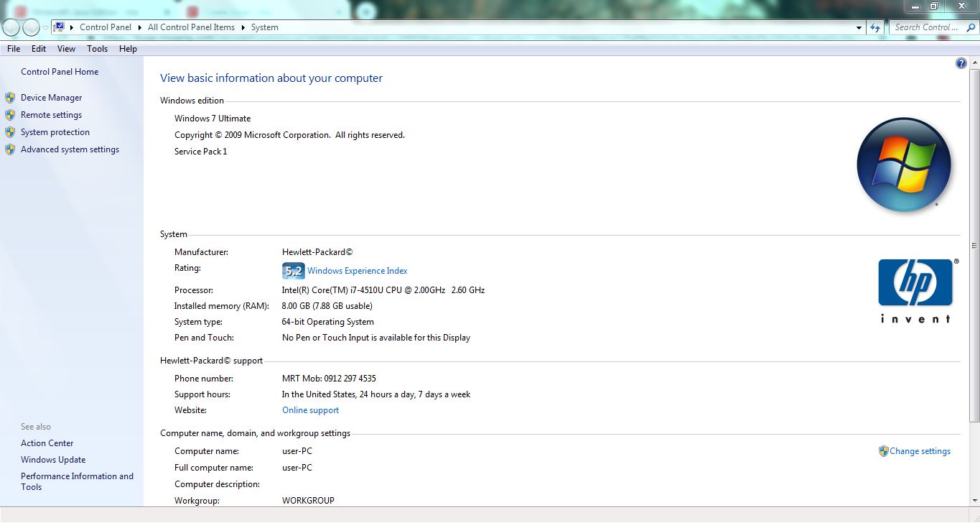Open the recent pages dropdown next to Forward
The width and height of the screenshot is (980, 523).
coord(46,28)
